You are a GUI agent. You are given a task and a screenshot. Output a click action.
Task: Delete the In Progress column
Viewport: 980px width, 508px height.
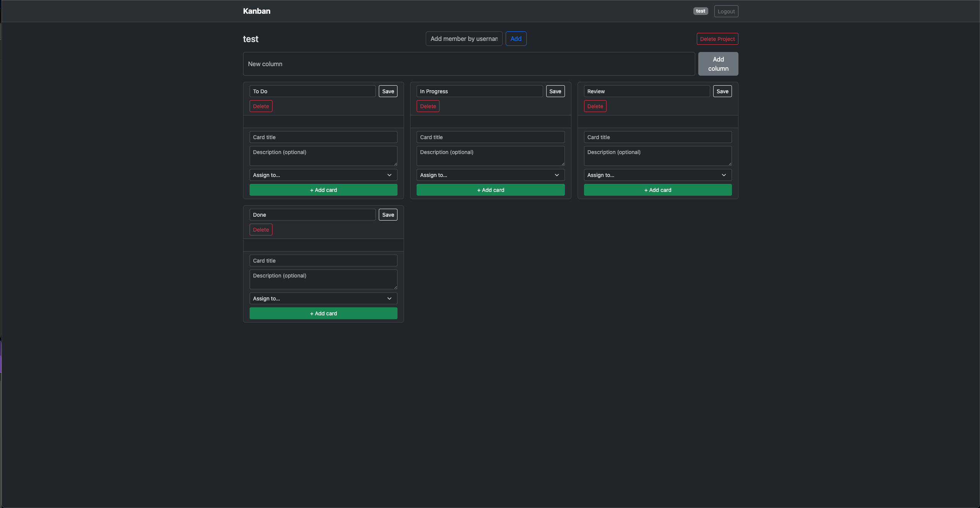(x=428, y=106)
